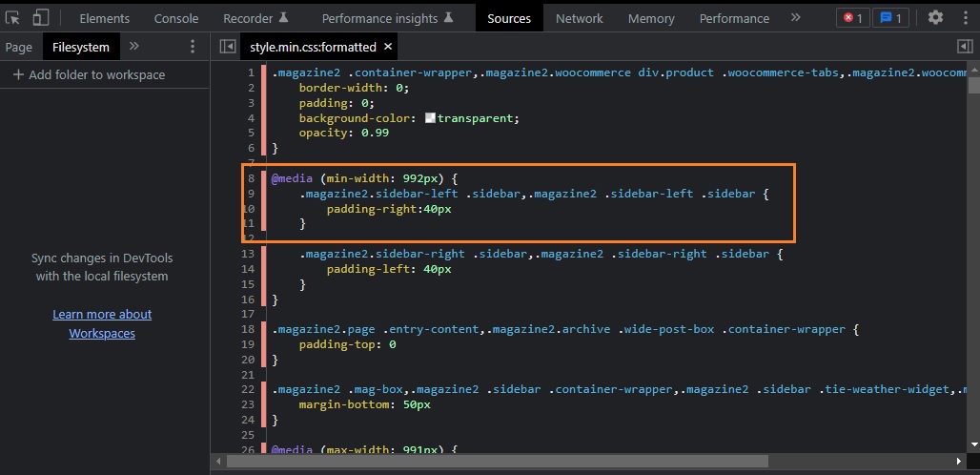This screenshot has width=980, height=475.
Task: Click the vertical scrollbar down arrow
Action: click(973, 444)
